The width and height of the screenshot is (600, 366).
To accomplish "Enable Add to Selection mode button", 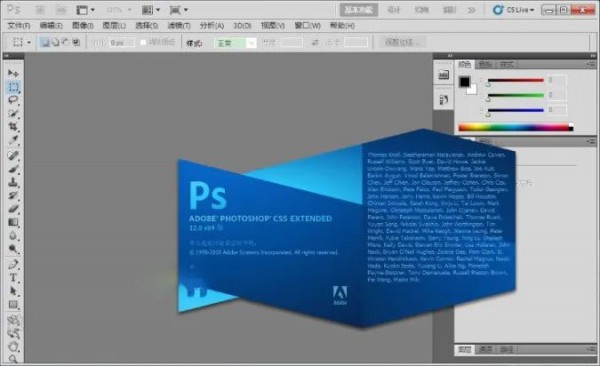I will click(55, 42).
